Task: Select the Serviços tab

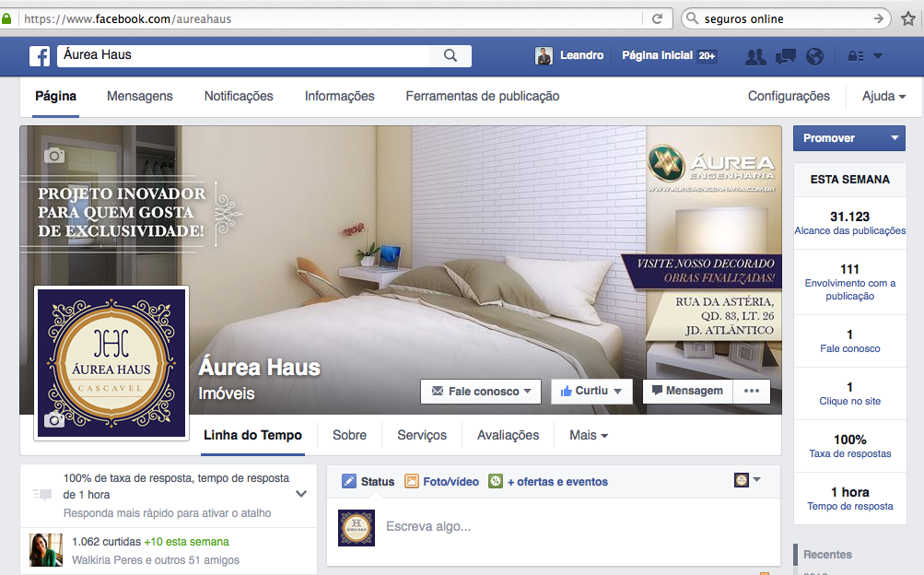Action: click(422, 435)
